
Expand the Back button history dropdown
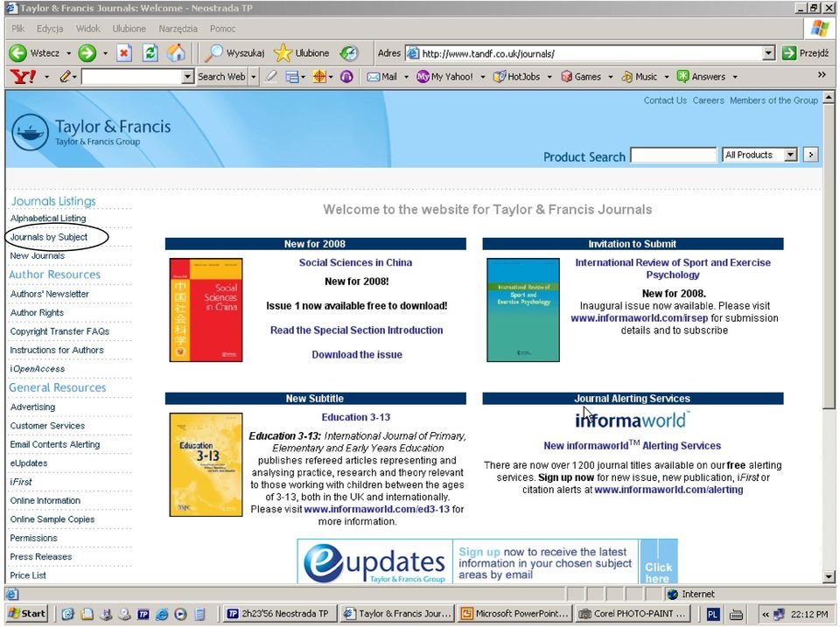[68, 53]
